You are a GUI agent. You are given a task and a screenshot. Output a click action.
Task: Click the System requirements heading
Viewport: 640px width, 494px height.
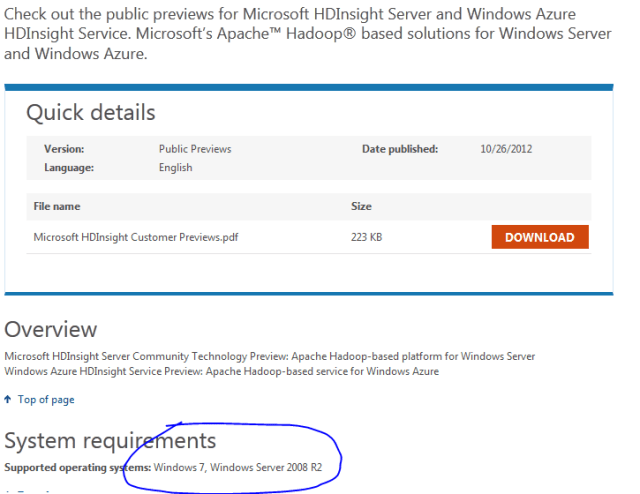coord(110,441)
